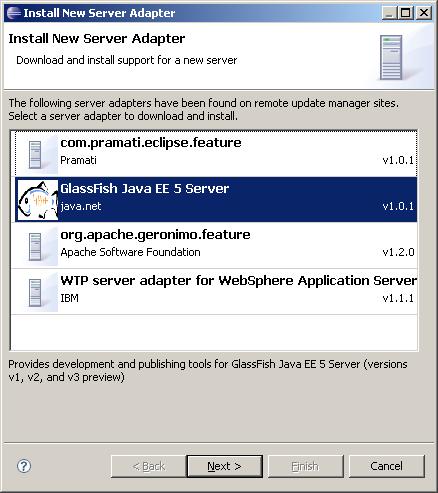The width and height of the screenshot is (438, 493).
Task: Click the Pramati server adapter icon
Action: pyautogui.click(x=37, y=154)
